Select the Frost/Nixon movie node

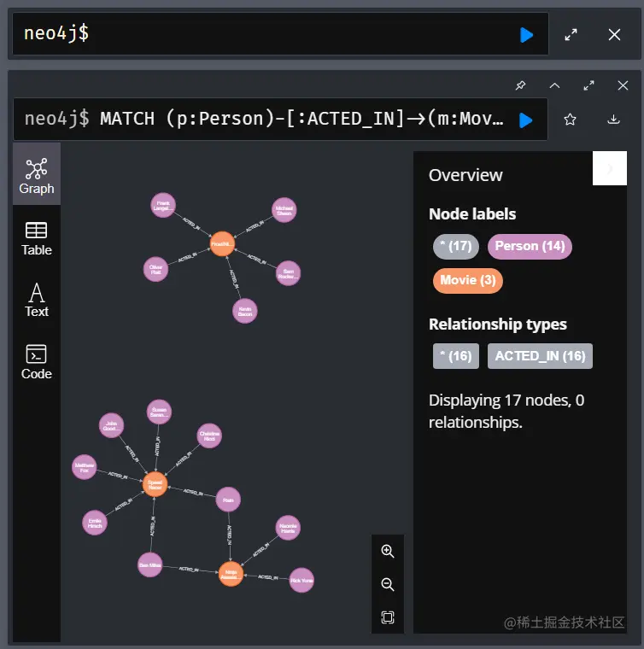coord(222,243)
